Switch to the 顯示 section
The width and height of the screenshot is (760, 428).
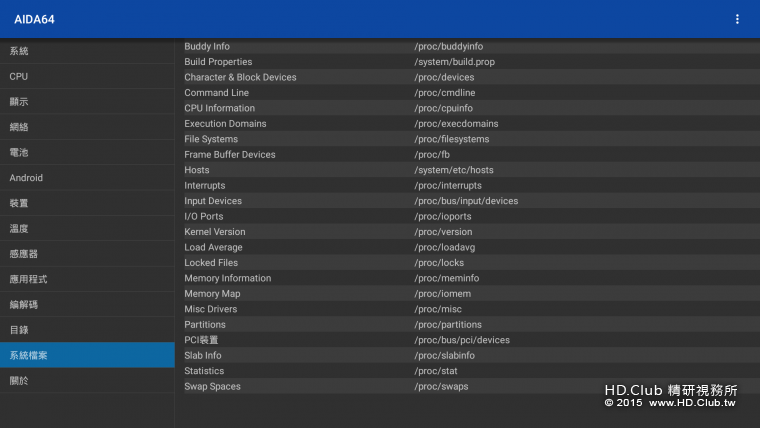19,102
